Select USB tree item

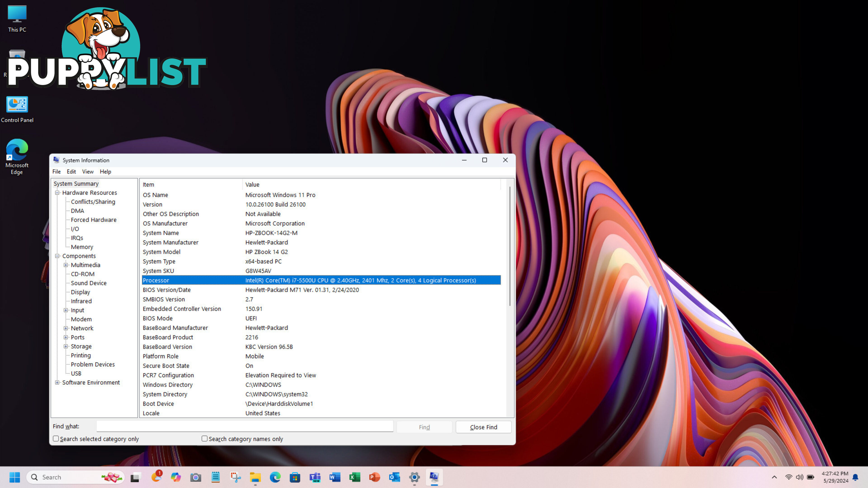pyautogui.click(x=76, y=373)
